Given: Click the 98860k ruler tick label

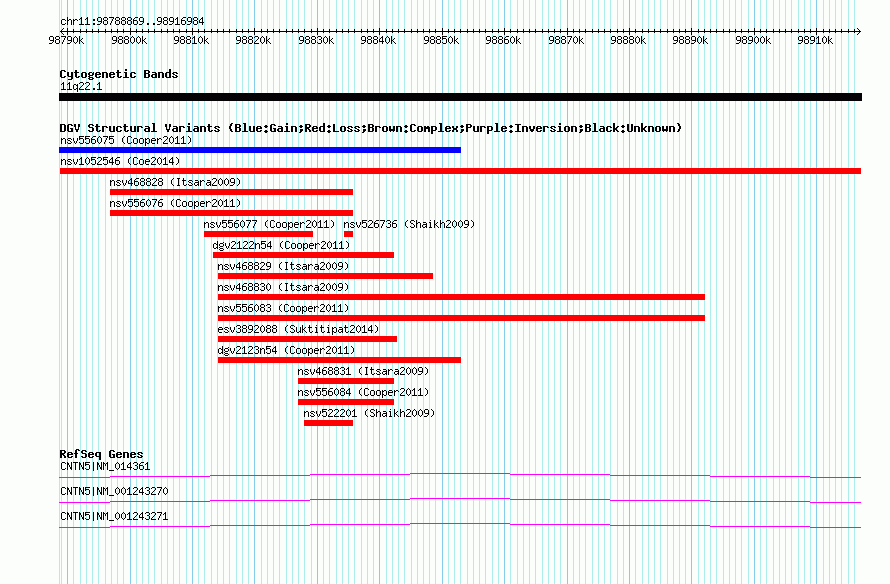Looking at the screenshot, I should coord(503,40).
